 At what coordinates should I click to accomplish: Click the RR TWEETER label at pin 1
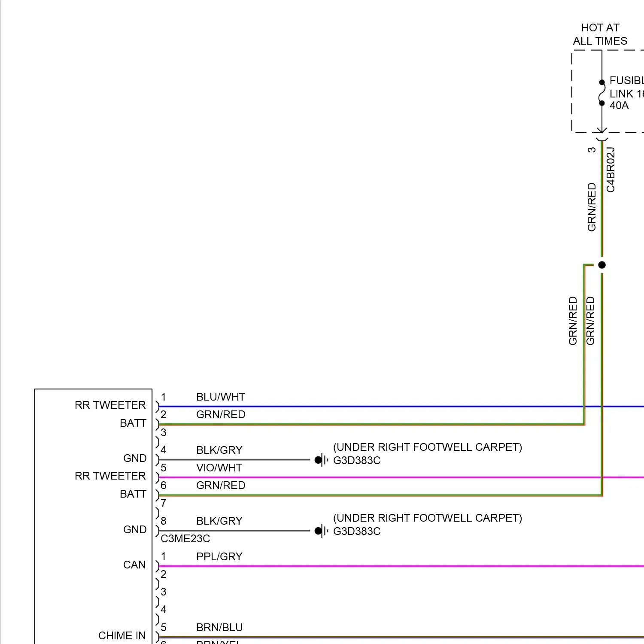pos(110,405)
